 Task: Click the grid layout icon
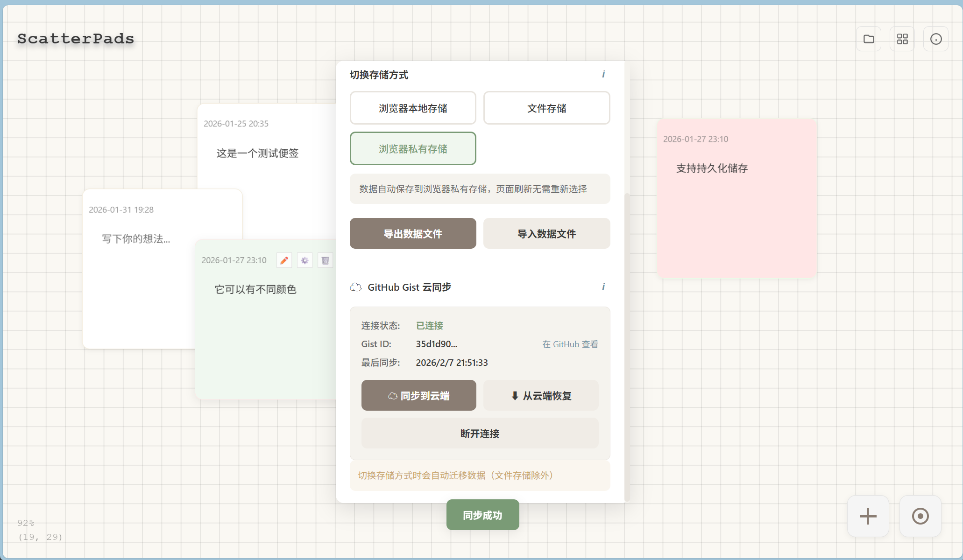pyautogui.click(x=902, y=39)
